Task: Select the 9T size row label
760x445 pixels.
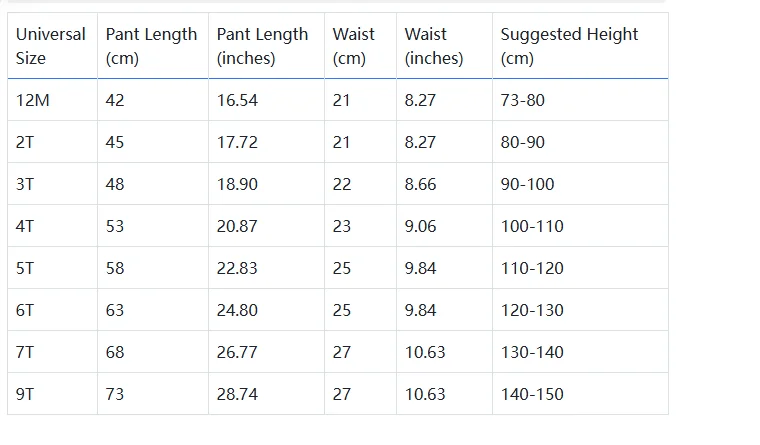Action: coord(52,394)
